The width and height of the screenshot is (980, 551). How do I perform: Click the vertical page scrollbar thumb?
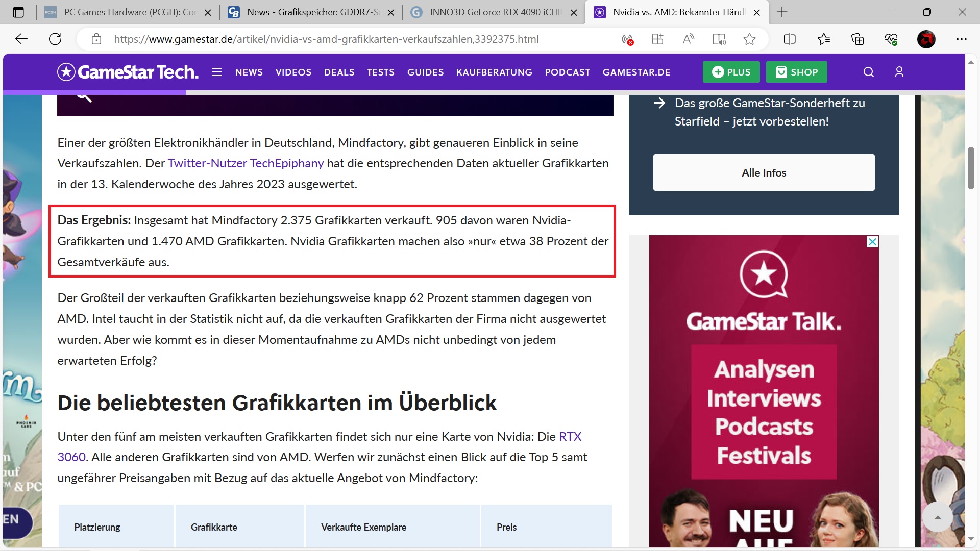(x=971, y=168)
